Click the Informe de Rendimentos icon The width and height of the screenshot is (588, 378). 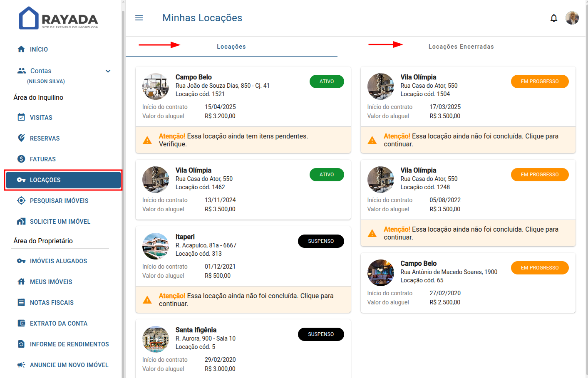(21, 344)
